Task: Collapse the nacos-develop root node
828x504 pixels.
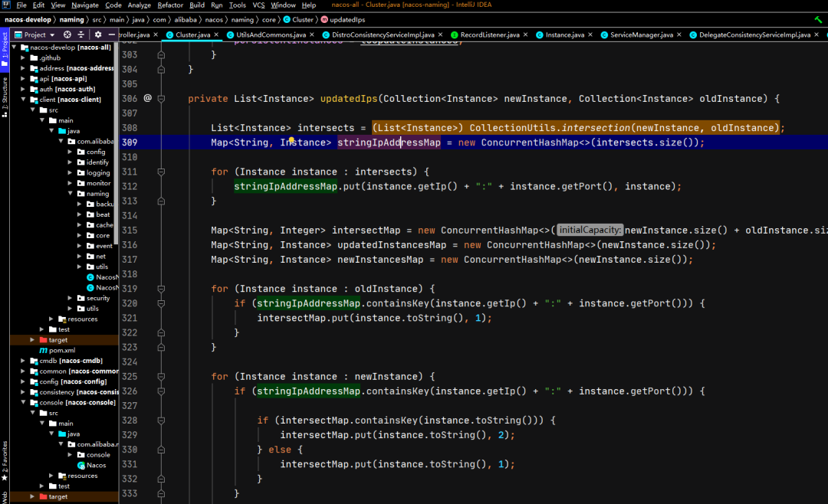Action: pos(15,47)
